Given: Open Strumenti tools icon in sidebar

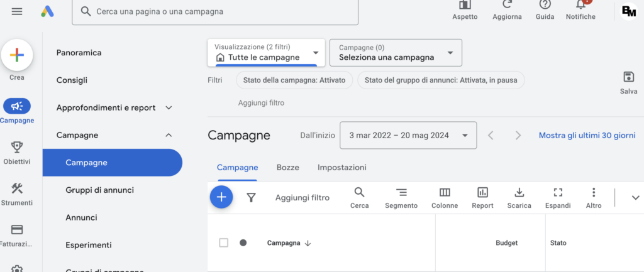Looking at the screenshot, I should click(17, 188).
